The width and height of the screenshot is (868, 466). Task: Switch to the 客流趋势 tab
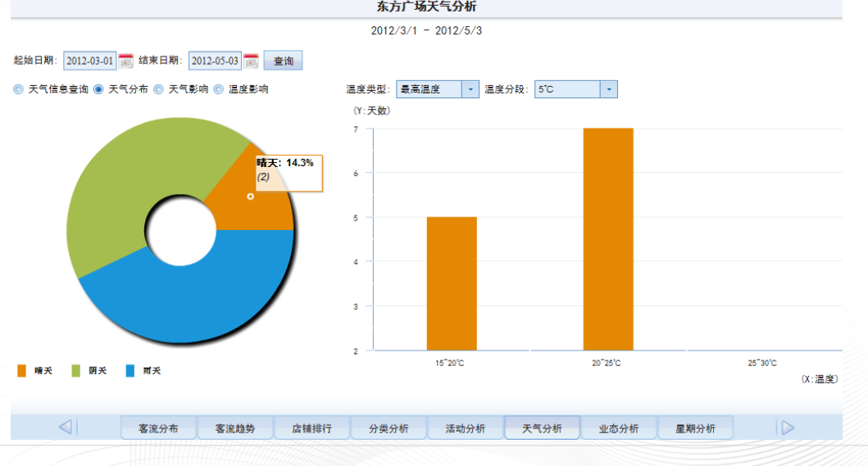coord(235,428)
